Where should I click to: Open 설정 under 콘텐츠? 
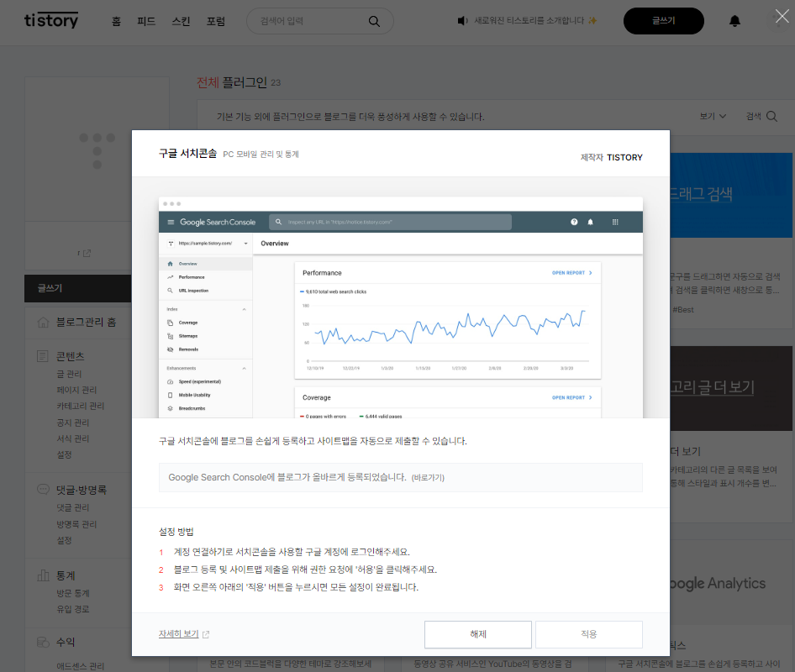tap(64, 454)
